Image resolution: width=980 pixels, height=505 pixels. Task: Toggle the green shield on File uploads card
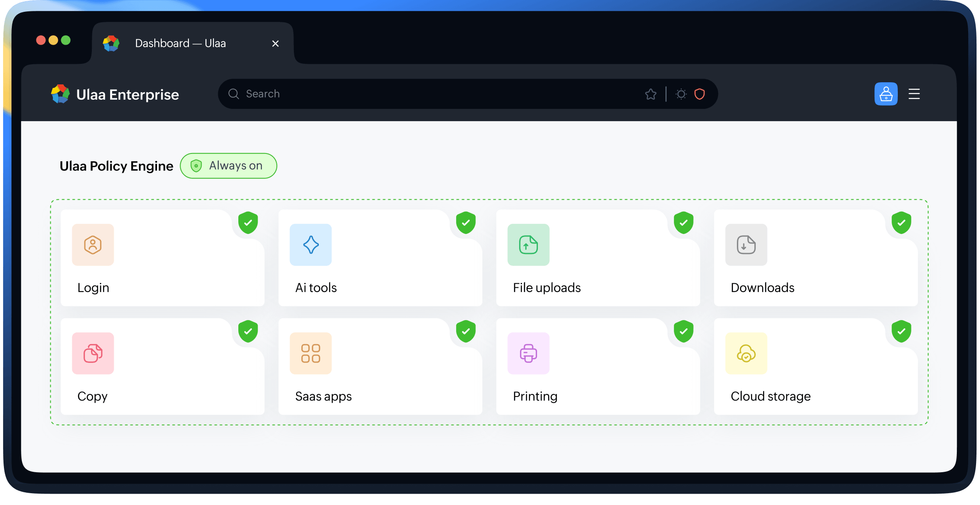coord(684,223)
